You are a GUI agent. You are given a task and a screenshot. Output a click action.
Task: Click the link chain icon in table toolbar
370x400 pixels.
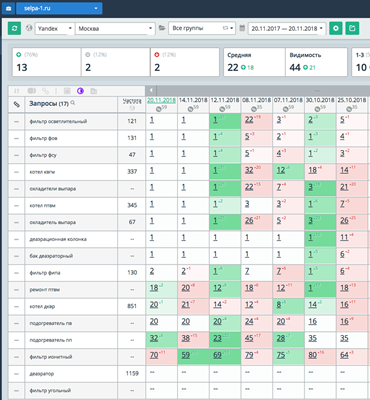45,91
